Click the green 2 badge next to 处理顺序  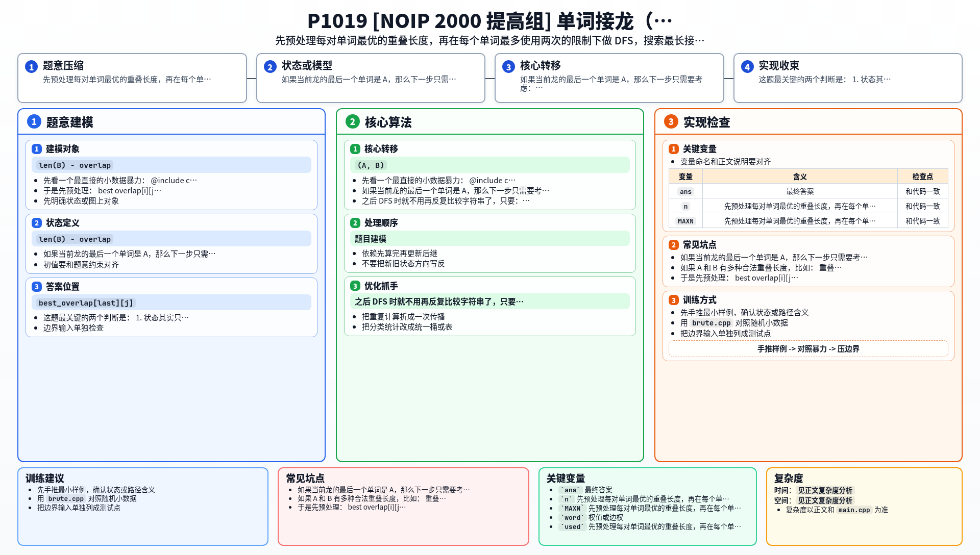355,223
